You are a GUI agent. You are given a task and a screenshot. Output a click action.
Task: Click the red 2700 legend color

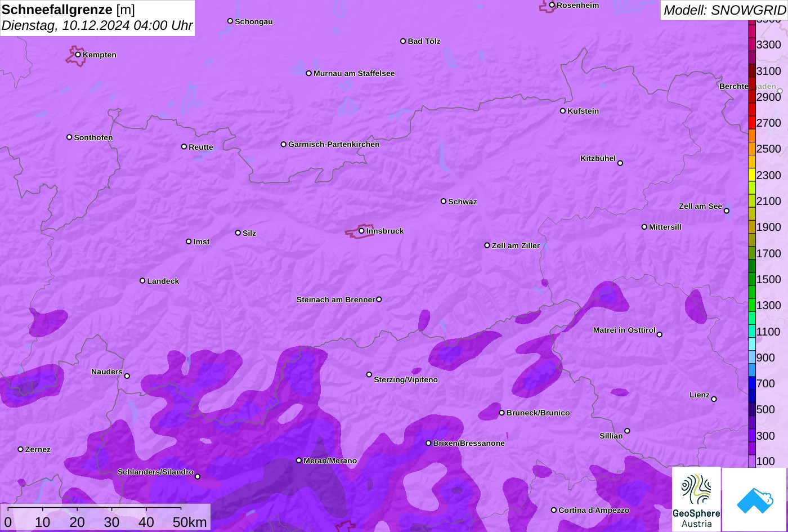point(752,123)
